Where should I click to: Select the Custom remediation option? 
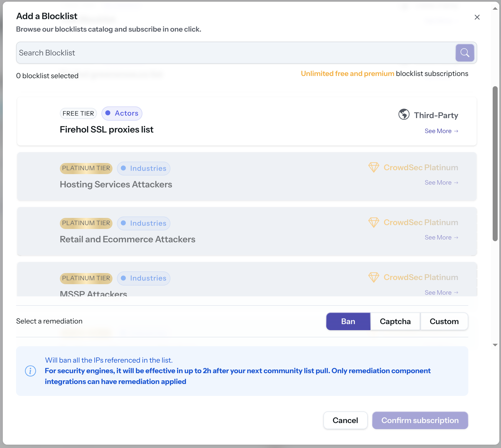tap(444, 321)
